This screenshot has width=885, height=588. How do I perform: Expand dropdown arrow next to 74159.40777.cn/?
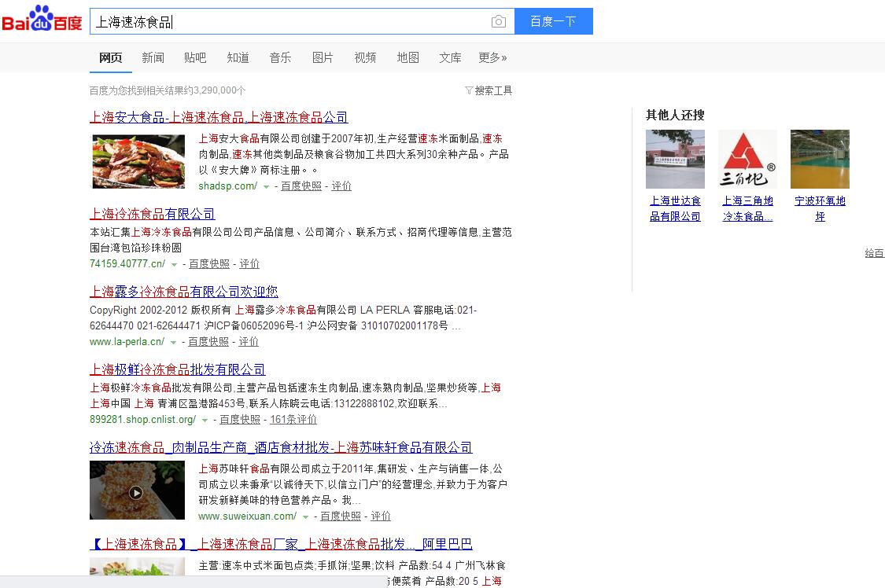(x=175, y=264)
